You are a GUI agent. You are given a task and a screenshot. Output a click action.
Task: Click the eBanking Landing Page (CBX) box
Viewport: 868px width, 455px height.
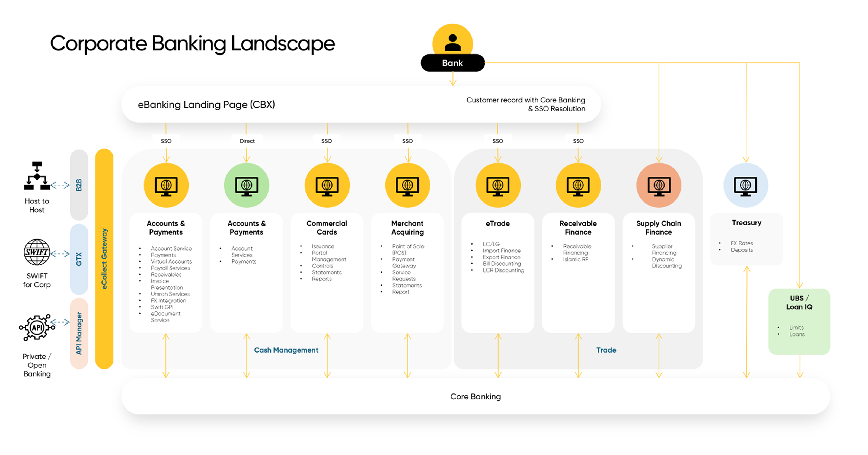tap(360, 104)
